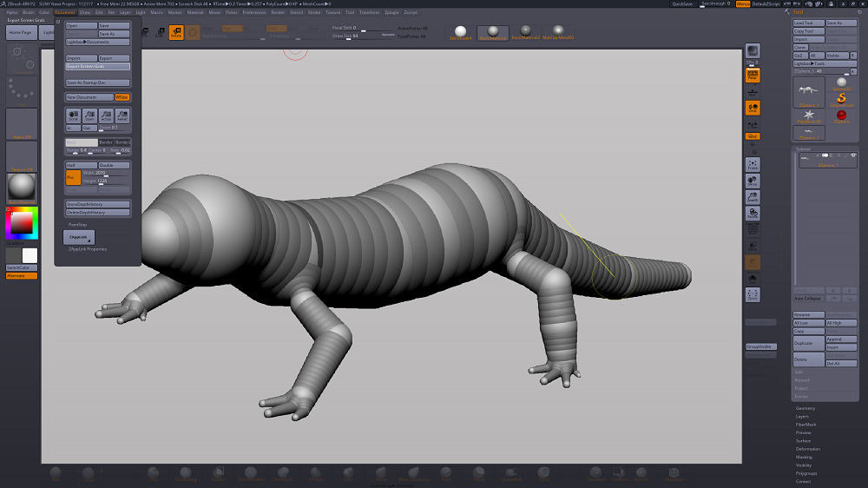
Task: Select the MatCap Metal03 sphere
Action: click(x=558, y=33)
